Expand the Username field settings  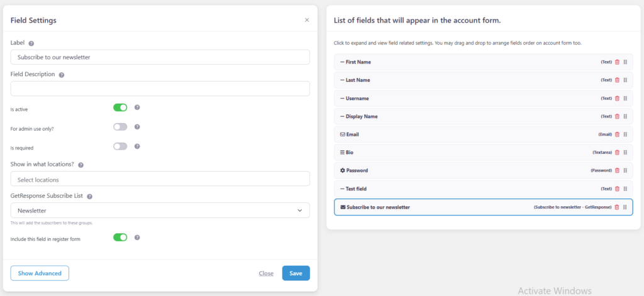357,99
